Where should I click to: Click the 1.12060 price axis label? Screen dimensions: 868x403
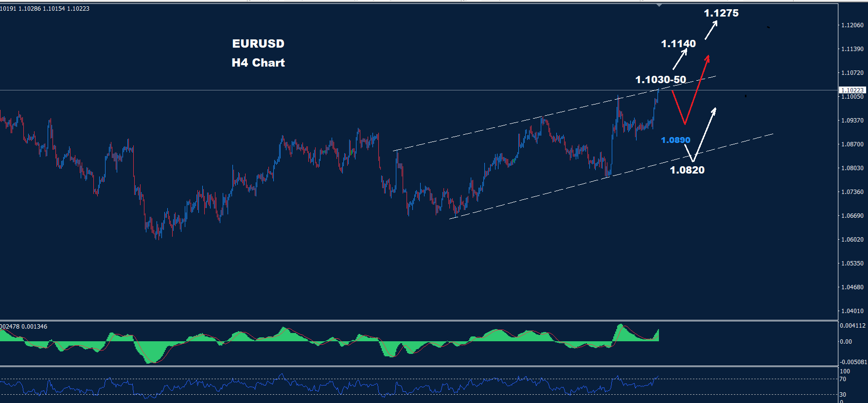click(852, 25)
